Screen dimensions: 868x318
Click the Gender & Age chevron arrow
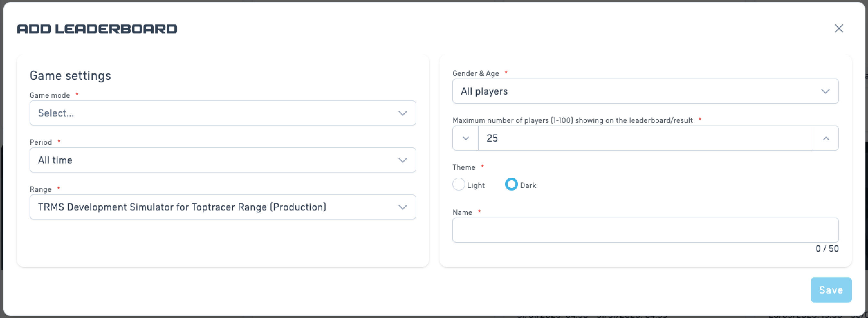[x=825, y=91]
